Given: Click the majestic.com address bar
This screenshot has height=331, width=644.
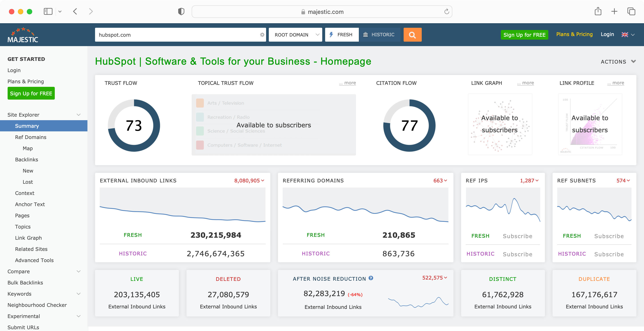Looking at the screenshot, I should pyautogui.click(x=322, y=11).
